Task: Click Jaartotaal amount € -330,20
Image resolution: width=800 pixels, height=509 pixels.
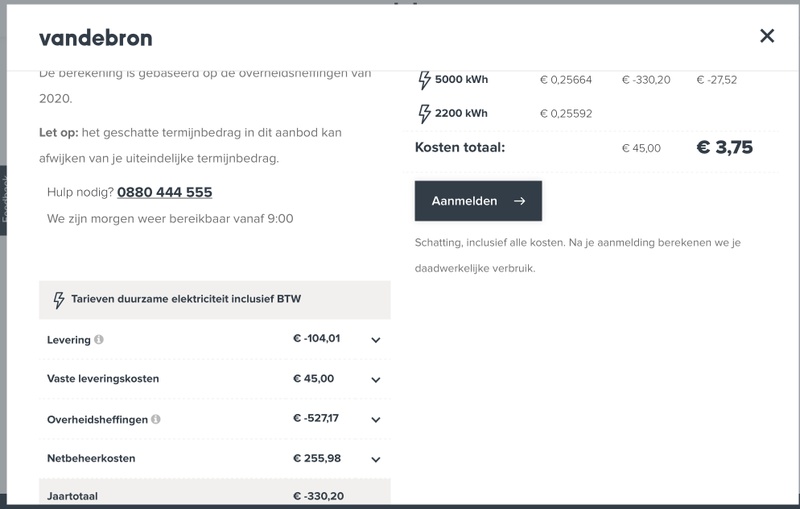Action: (x=318, y=496)
